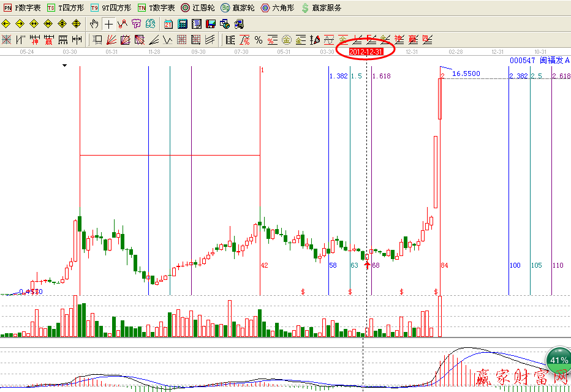Viewport: 571px width, 392px height.
Task: Click the left arrow diamond icon
Action: 6,24
